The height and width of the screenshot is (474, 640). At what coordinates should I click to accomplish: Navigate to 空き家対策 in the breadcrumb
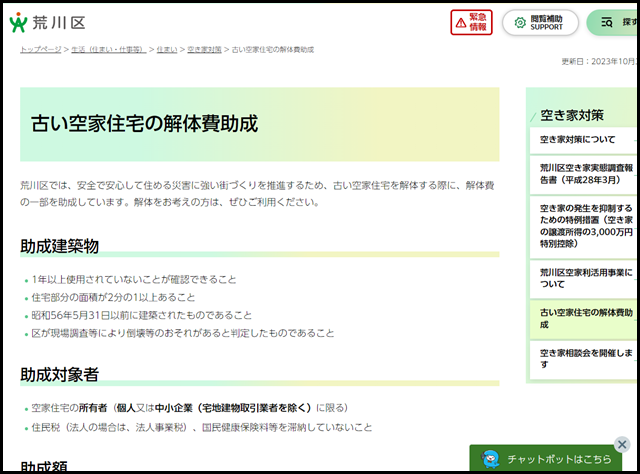pos(204,49)
